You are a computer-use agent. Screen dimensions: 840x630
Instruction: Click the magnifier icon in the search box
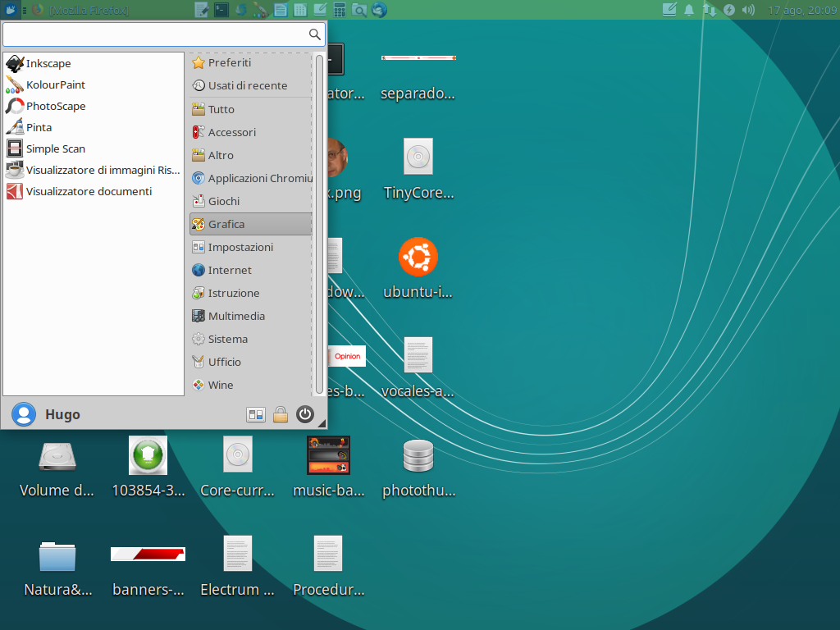click(x=315, y=34)
